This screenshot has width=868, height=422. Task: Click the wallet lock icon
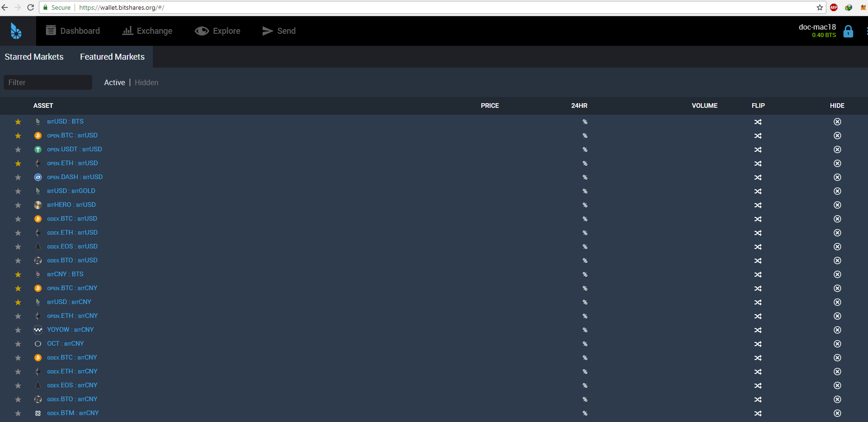(848, 31)
